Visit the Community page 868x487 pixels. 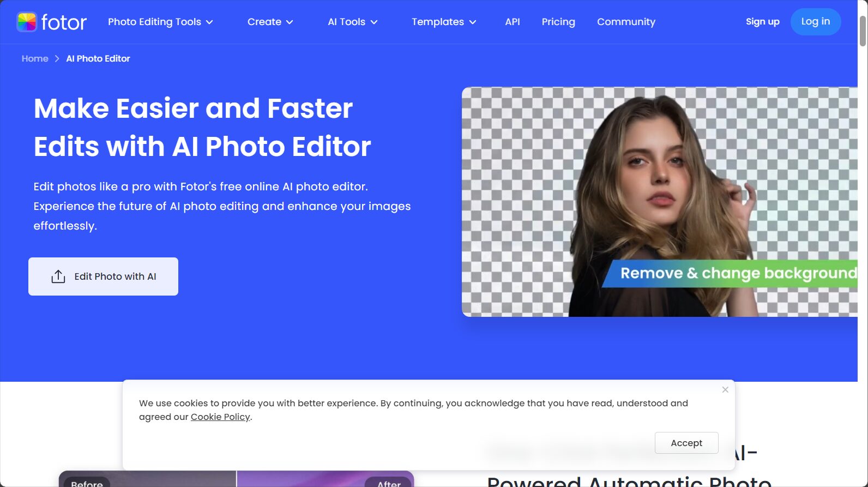tap(626, 22)
